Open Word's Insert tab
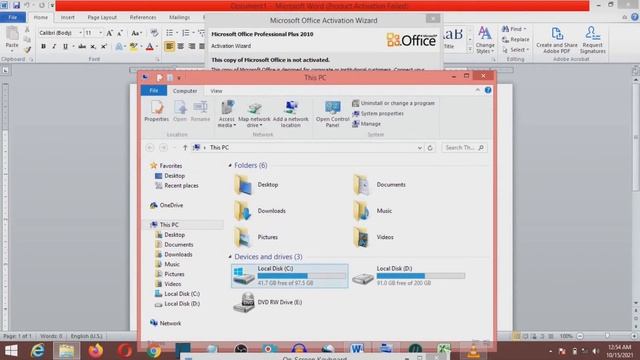The image size is (640, 360). pyautogui.click(x=67, y=18)
